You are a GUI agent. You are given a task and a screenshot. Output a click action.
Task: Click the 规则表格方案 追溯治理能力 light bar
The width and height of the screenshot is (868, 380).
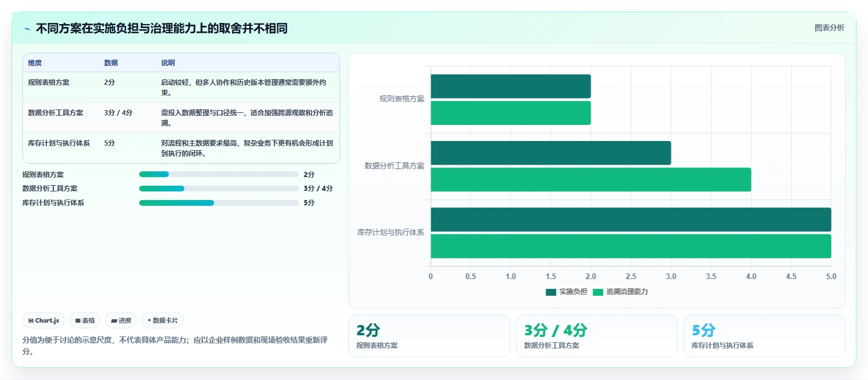[511, 113]
